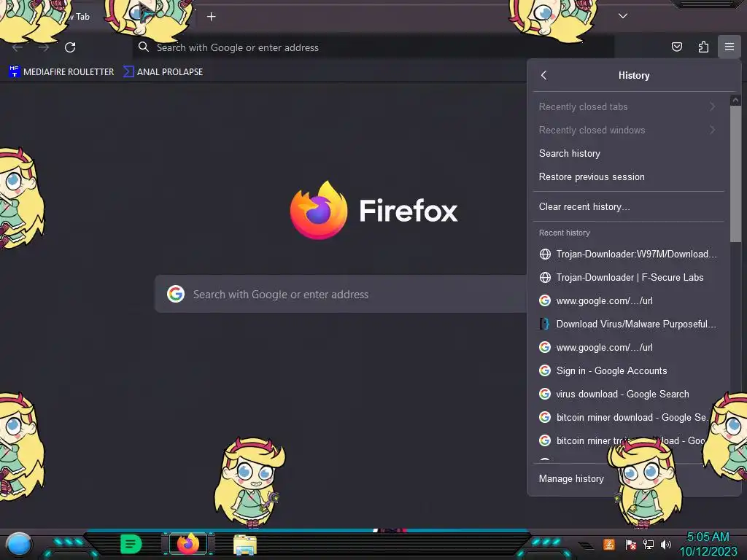This screenshot has height=560, width=747.
Task: Toggle the hamburger application menu
Action: pyautogui.click(x=729, y=47)
